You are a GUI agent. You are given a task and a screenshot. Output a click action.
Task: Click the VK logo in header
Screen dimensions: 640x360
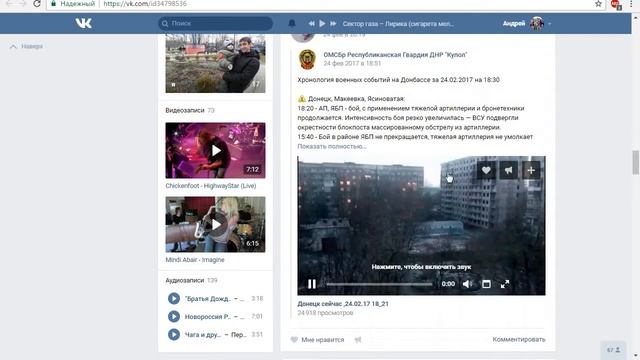tap(84, 23)
